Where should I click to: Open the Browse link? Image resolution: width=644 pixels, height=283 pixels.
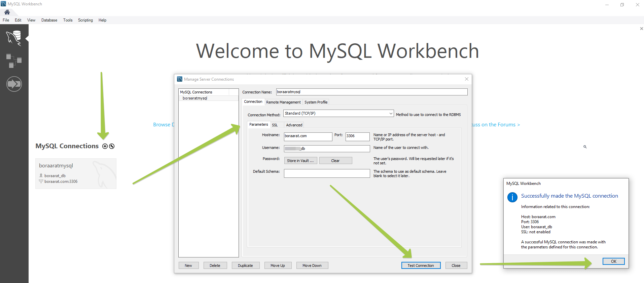164,125
